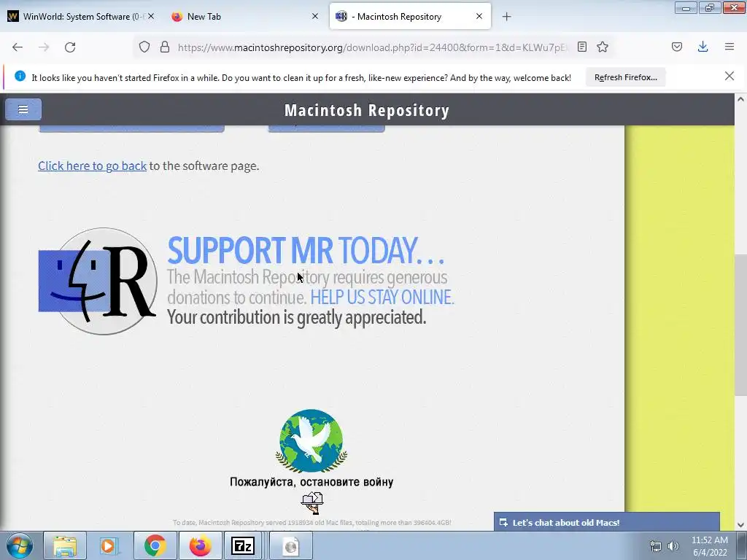Open Windows Explorer from taskbar
The width and height of the screenshot is (747, 560).
[65, 545]
